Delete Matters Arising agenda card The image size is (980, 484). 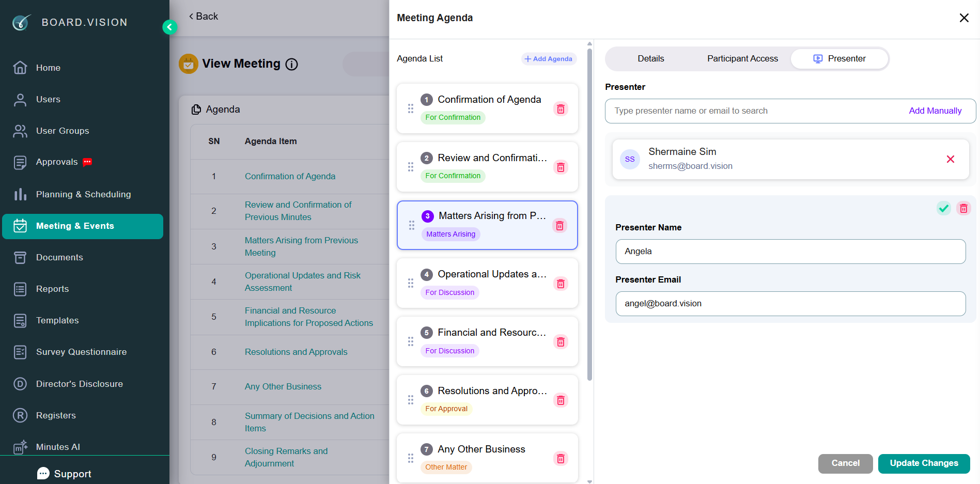pos(559,226)
